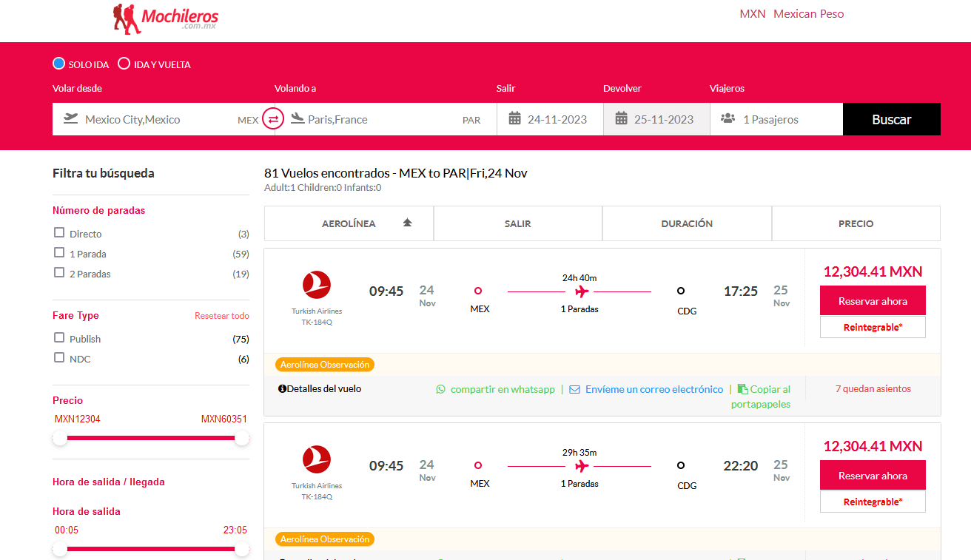Sort results by Duración column
Image resolution: width=971 pixels, height=560 pixels.
tap(687, 223)
